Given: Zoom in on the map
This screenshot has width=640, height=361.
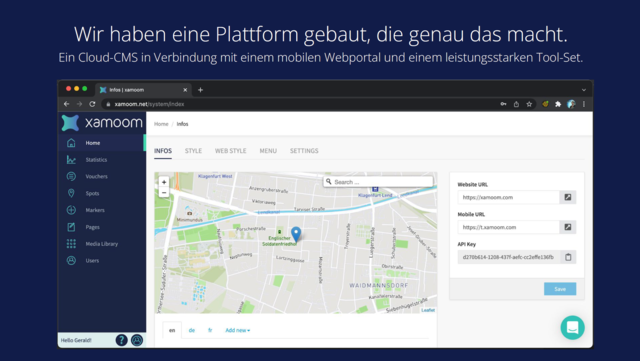Looking at the screenshot, I should (164, 182).
